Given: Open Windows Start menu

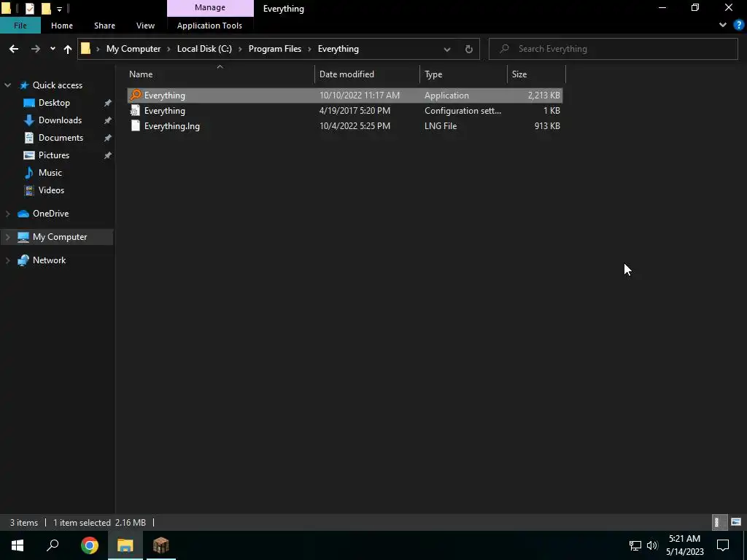Looking at the screenshot, I should [x=18, y=545].
